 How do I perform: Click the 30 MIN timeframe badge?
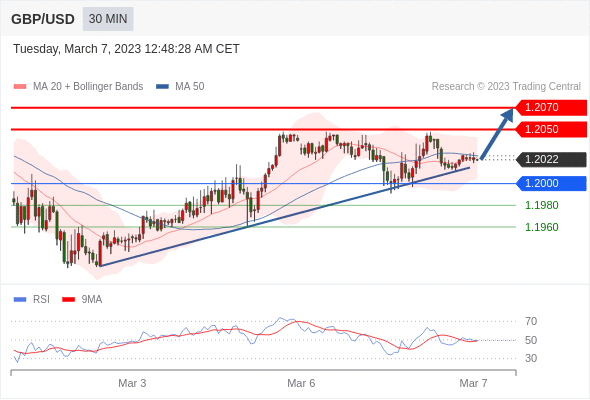pos(108,19)
